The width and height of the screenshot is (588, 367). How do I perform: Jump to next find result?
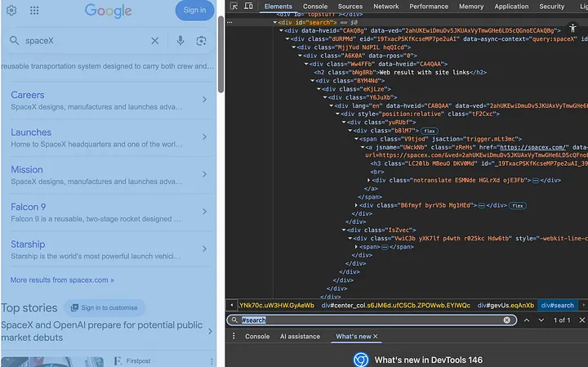tap(542, 320)
